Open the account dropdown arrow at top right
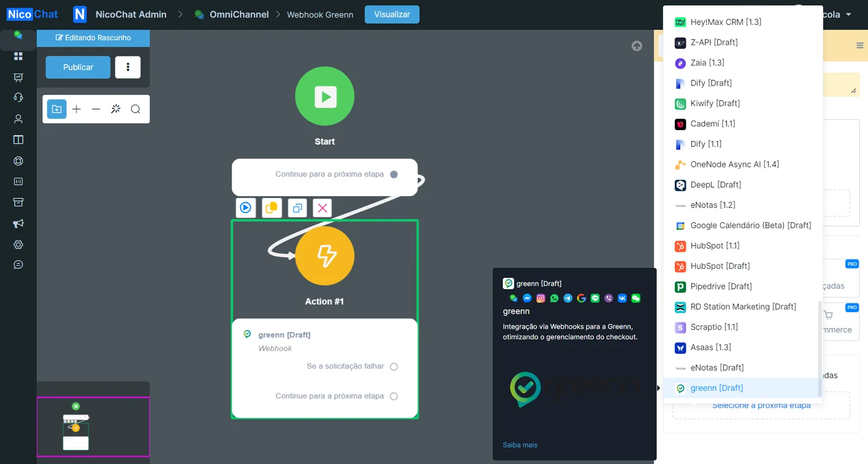The height and width of the screenshot is (464, 868). tap(848, 15)
